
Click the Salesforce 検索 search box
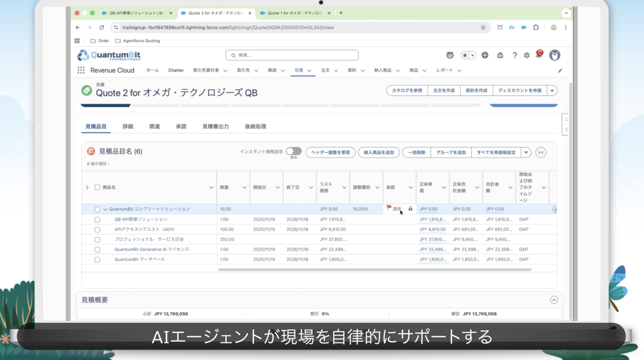pyautogui.click(x=292, y=55)
